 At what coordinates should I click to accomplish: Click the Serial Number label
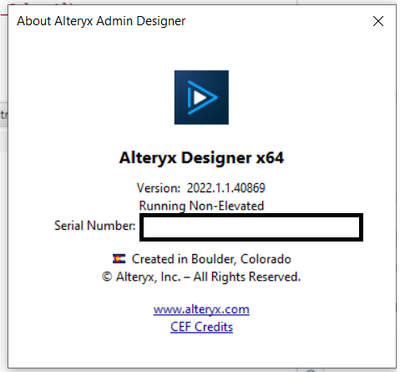click(95, 226)
